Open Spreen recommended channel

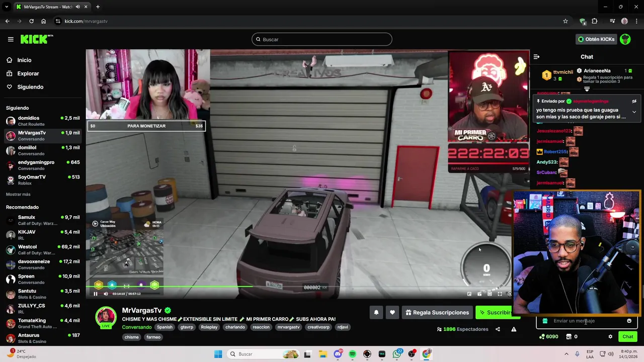point(43,279)
